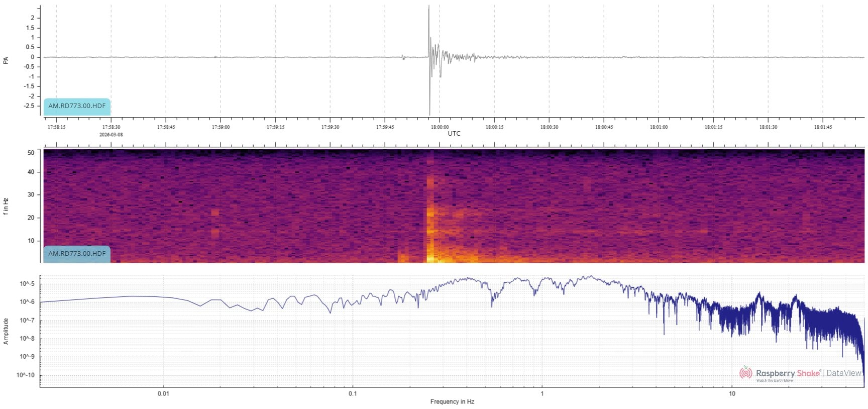Select the -1.5 value on the waveform axis
Image resolution: width=868 pixels, height=409 pixels.
click(29, 86)
